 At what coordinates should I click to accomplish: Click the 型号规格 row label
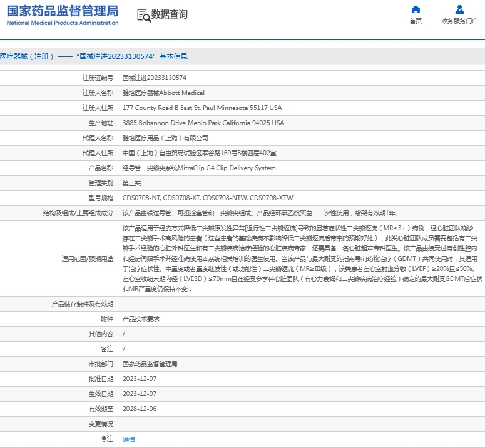pos(101,198)
